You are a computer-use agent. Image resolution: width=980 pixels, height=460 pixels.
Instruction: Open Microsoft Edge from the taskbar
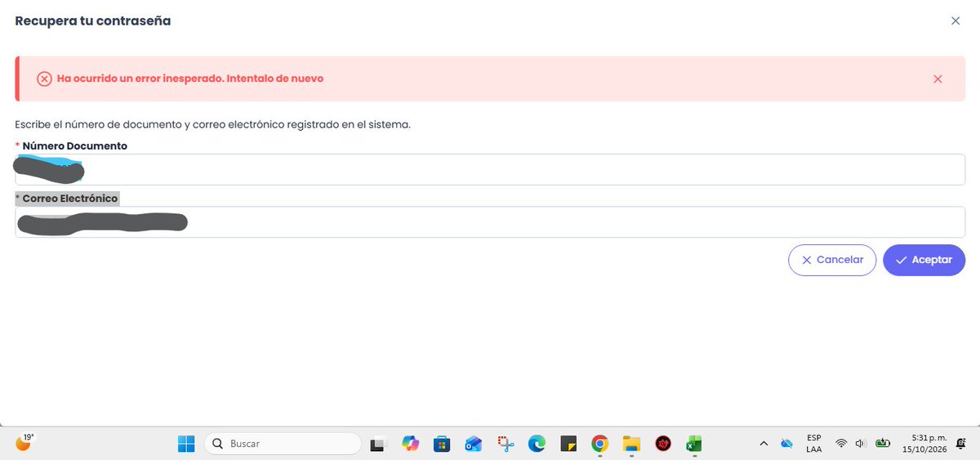pyautogui.click(x=537, y=444)
